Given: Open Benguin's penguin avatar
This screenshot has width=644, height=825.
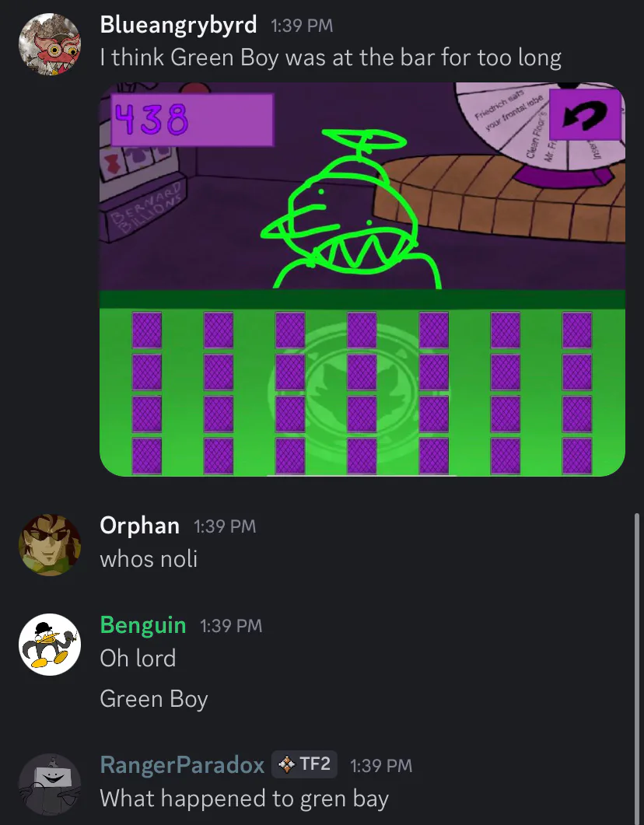Looking at the screenshot, I should (x=50, y=645).
